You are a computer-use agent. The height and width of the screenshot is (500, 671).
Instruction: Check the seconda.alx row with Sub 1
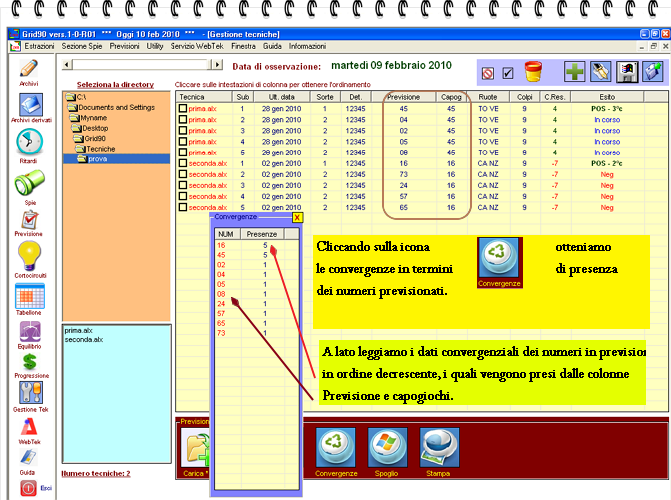pos(183,163)
